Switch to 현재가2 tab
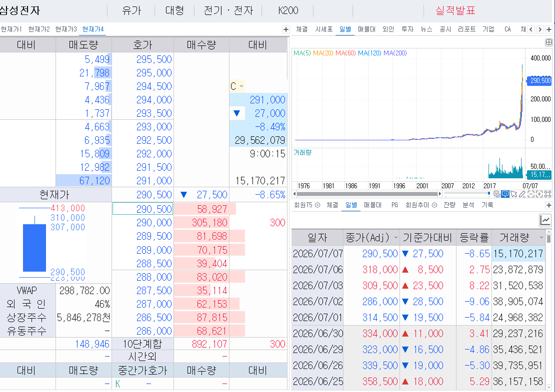This screenshot has width=555, height=392. 39,29
